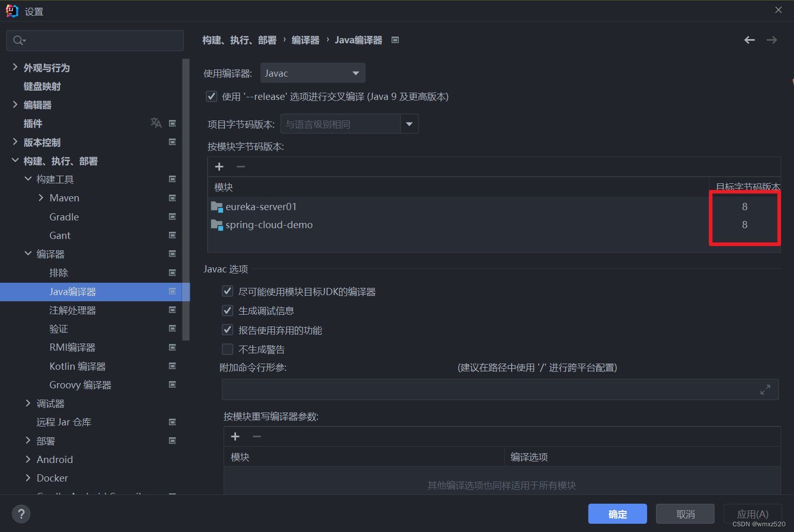Click 确定 to confirm settings

(618, 514)
